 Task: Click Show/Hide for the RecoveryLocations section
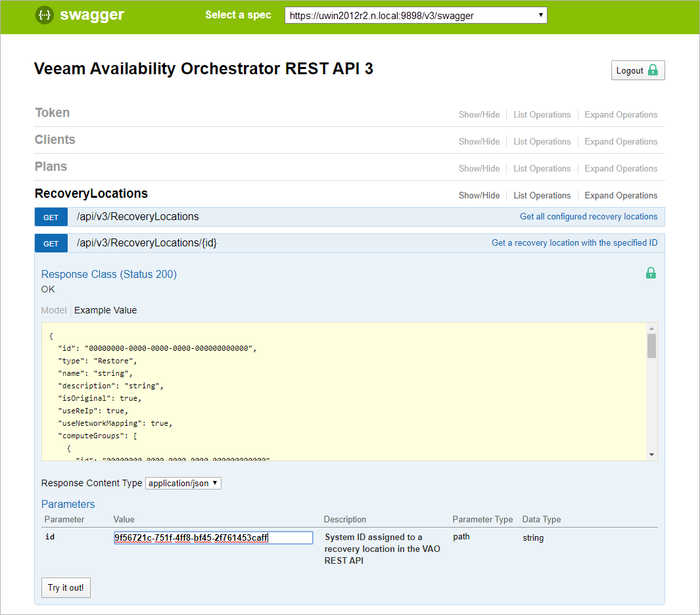click(x=479, y=196)
